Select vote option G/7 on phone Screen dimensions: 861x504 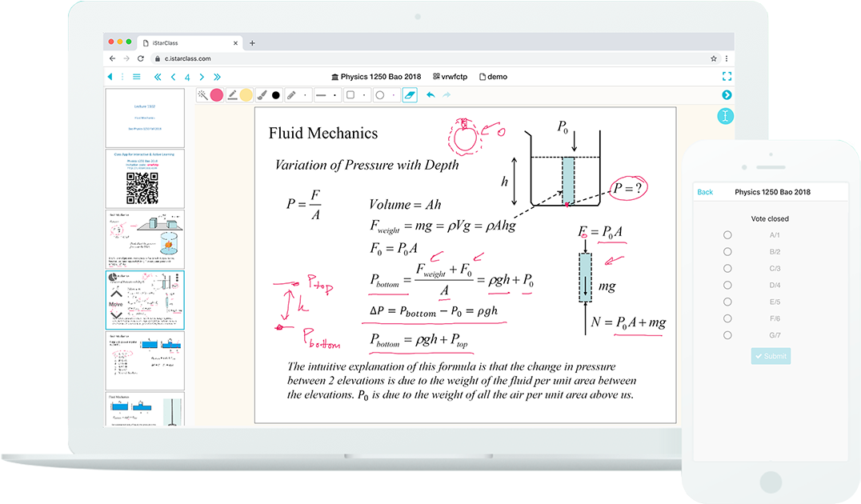point(727,335)
